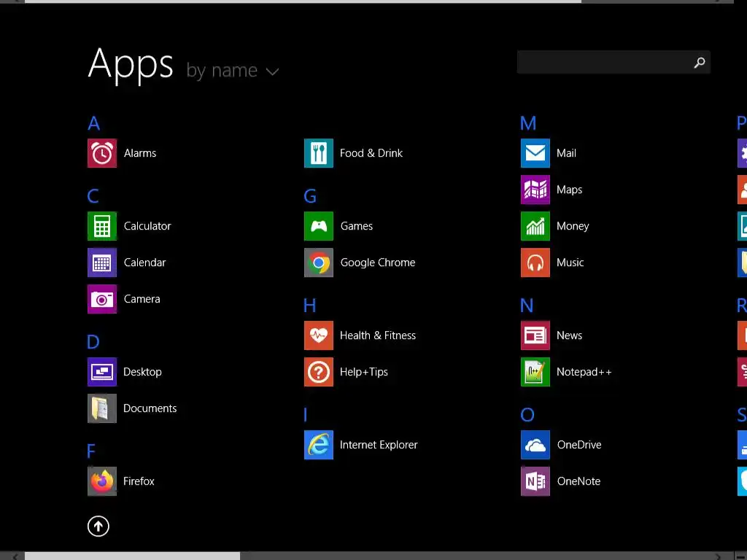This screenshot has width=747, height=560.
Task: Open the Mail envelope icon
Action: (535, 153)
